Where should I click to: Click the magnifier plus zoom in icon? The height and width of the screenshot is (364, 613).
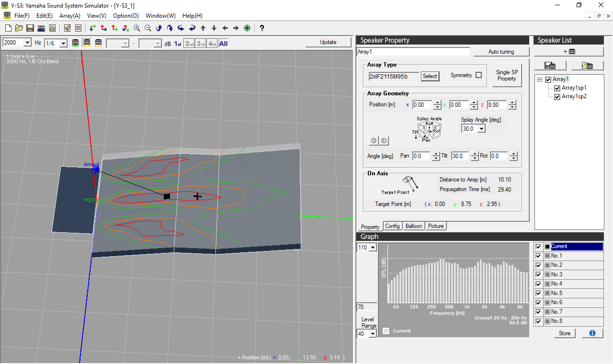coord(136,28)
